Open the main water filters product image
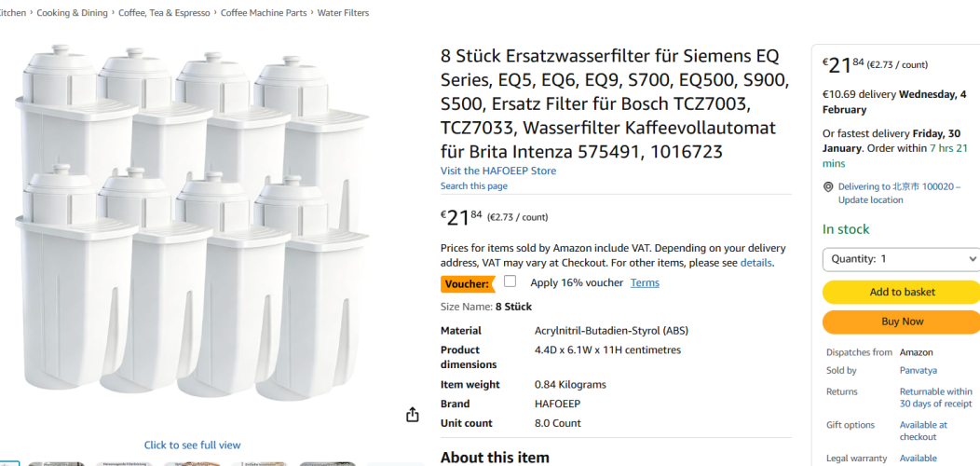This screenshot has height=466, width=980. coord(192,224)
